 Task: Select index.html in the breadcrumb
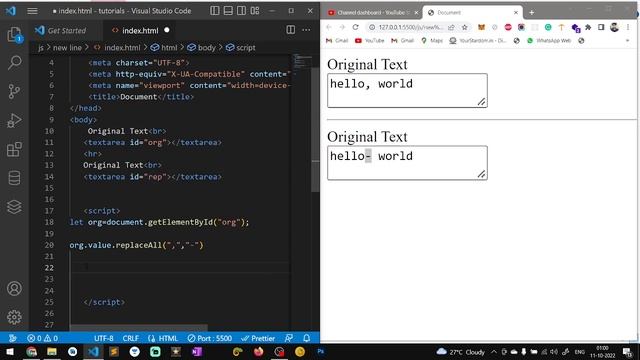tap(117, 48)
